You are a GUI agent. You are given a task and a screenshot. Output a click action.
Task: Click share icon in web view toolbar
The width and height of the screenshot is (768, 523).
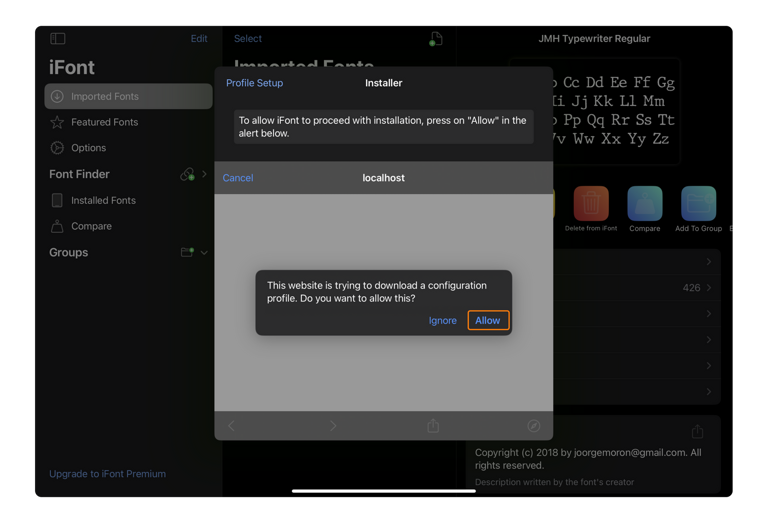433,425
